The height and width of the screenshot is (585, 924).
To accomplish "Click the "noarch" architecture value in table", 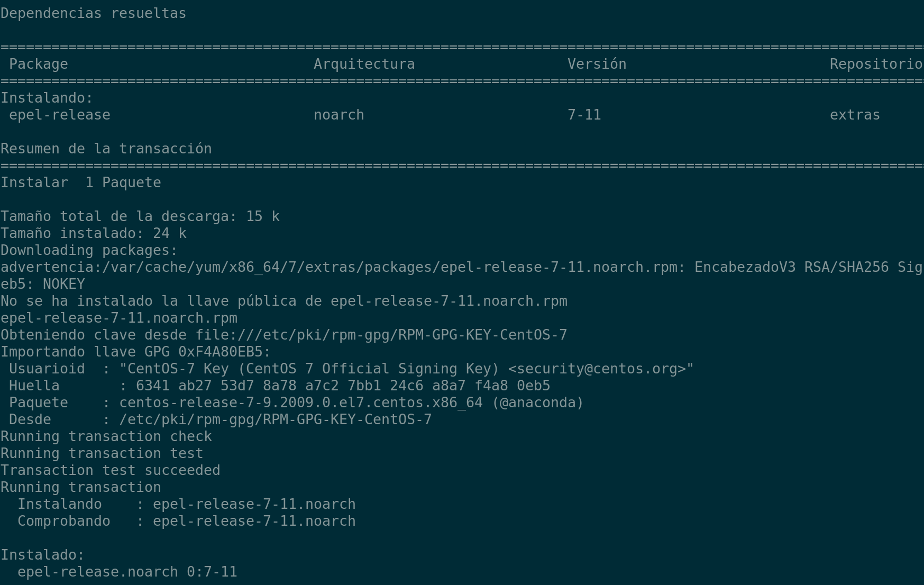I will point(339,115).
